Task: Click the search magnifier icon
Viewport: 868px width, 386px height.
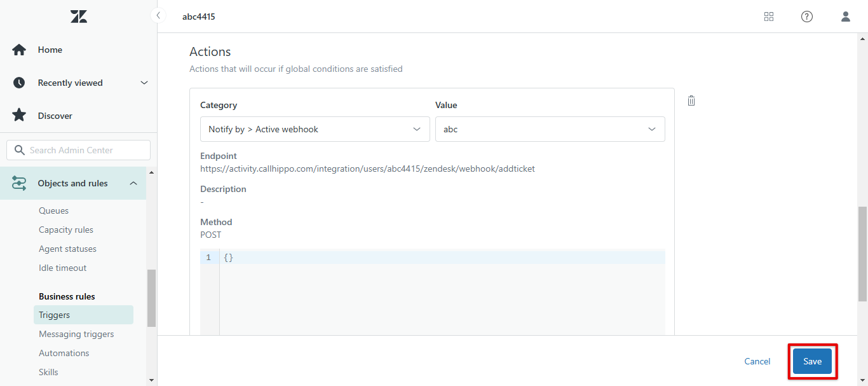Action: [x=18, y=150]
